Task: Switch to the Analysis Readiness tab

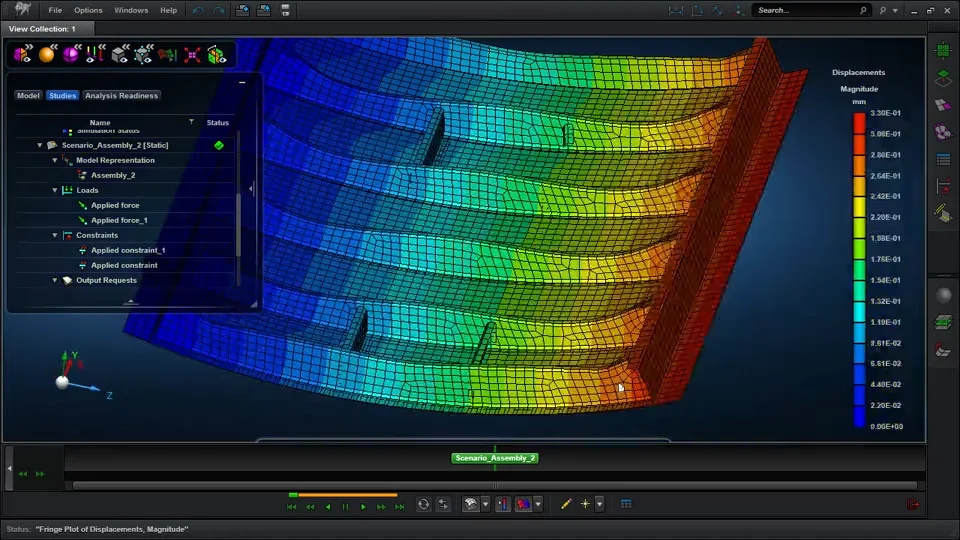Action: pyautogui.click(x=121, y=96)
